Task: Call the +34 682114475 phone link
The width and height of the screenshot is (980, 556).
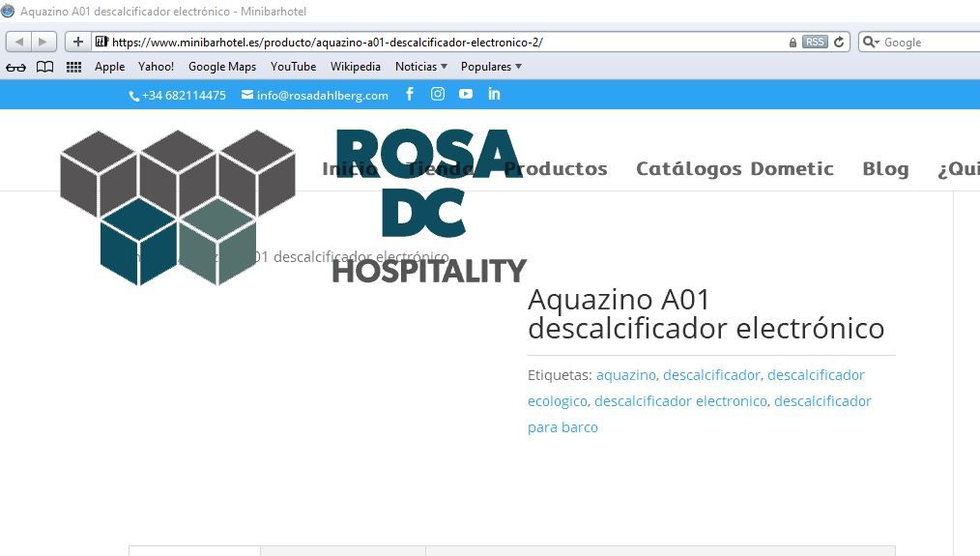Action: [178, 95]
